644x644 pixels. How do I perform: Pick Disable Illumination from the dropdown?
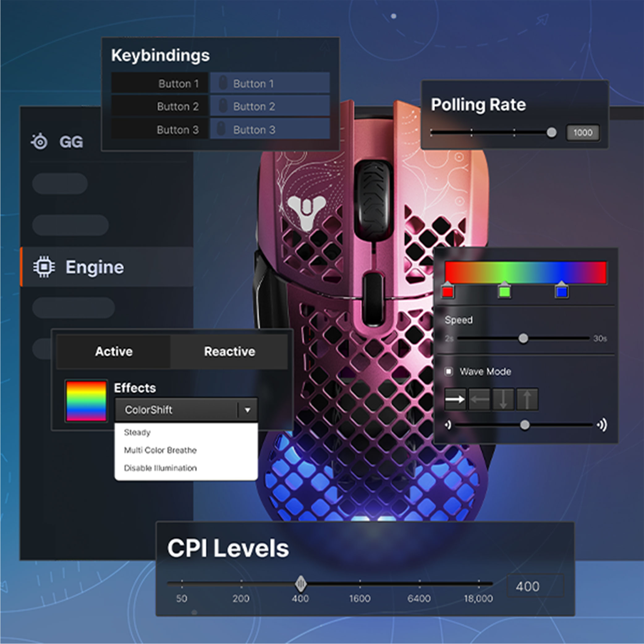[160, 468]
